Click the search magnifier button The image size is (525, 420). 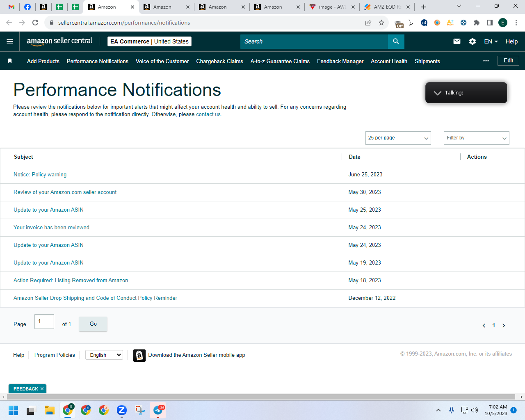tap(396, 41)
